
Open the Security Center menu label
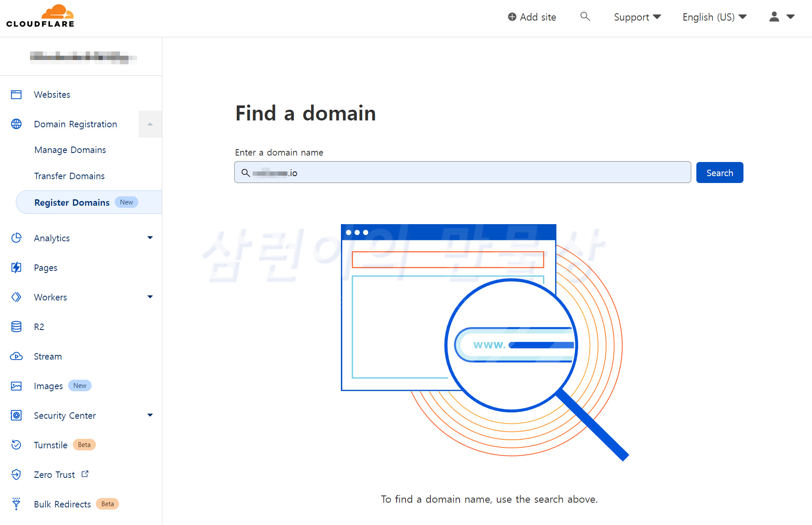click(65, 416)
